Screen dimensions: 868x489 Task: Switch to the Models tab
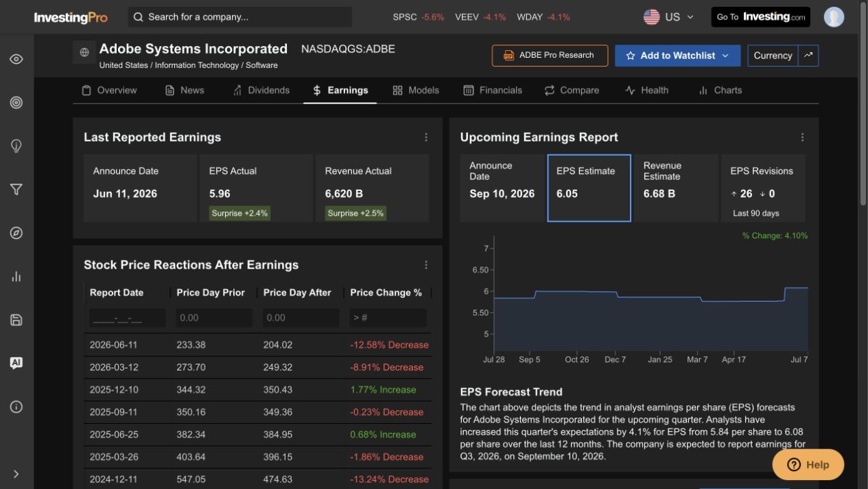[416, 90]
